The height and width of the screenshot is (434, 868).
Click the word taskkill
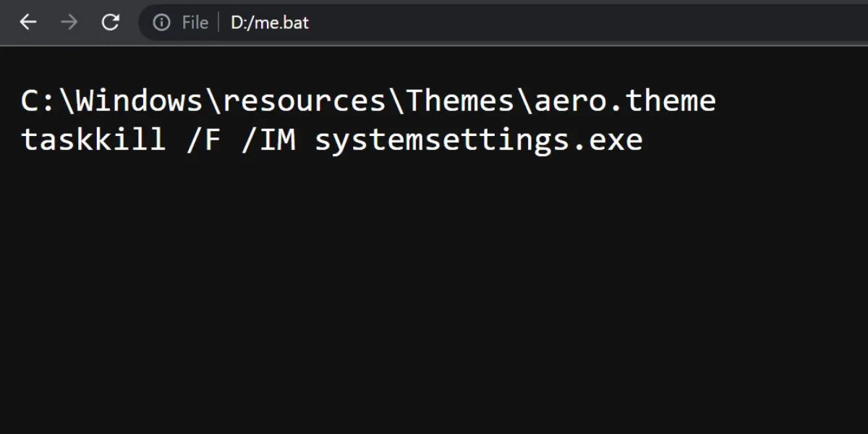pyautogui.click(x=93, y=139)
